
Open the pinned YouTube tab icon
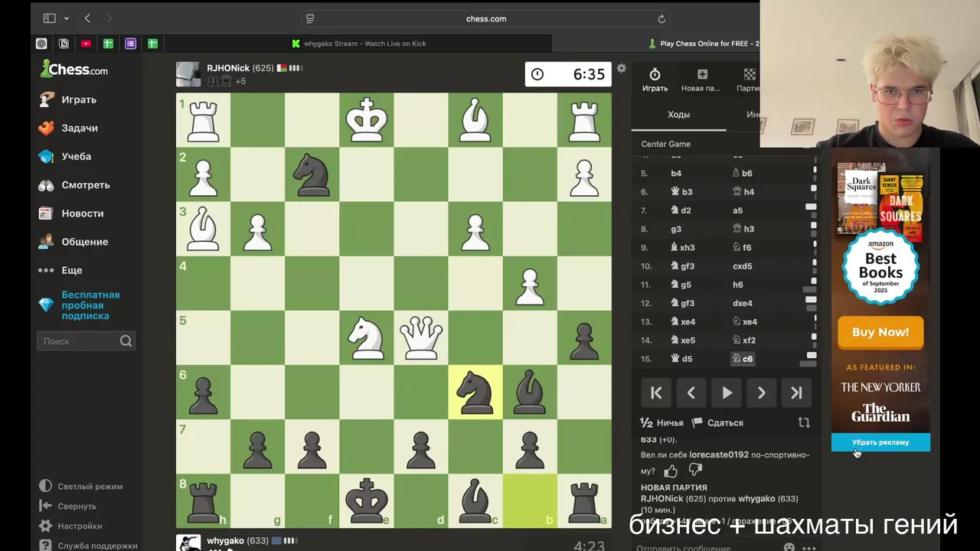point(86,44)
